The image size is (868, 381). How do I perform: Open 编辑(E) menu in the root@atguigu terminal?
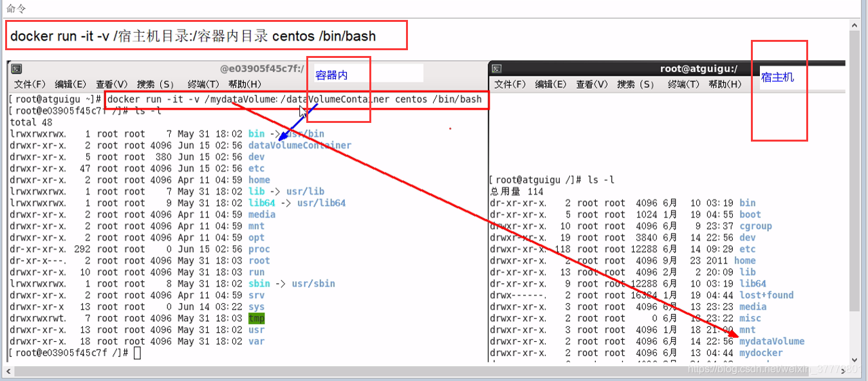pos(550,84)
